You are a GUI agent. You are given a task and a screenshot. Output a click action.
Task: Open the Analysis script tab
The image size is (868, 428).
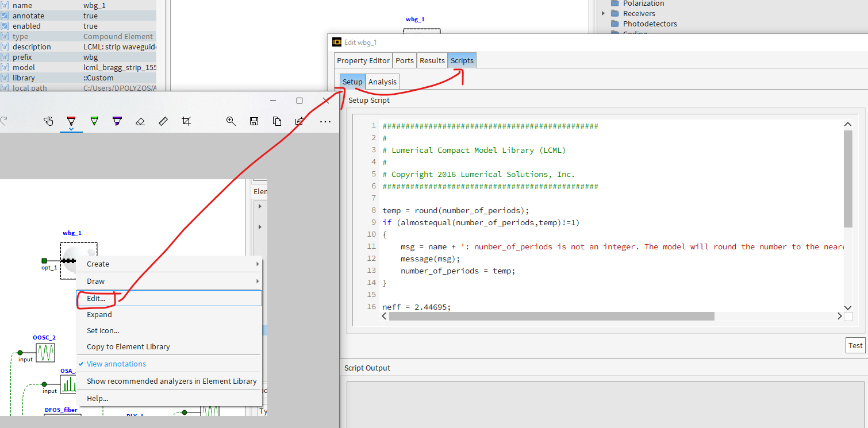coord(382,82)
